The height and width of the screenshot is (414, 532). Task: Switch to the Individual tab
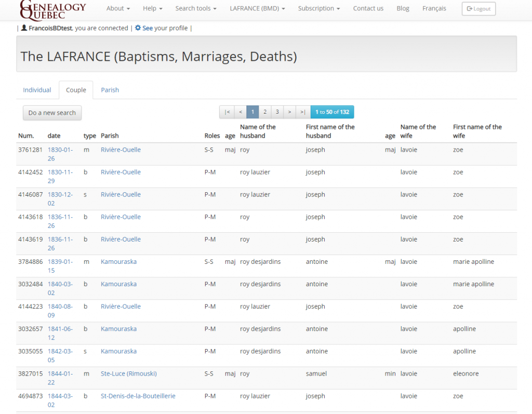click(37, 90)
